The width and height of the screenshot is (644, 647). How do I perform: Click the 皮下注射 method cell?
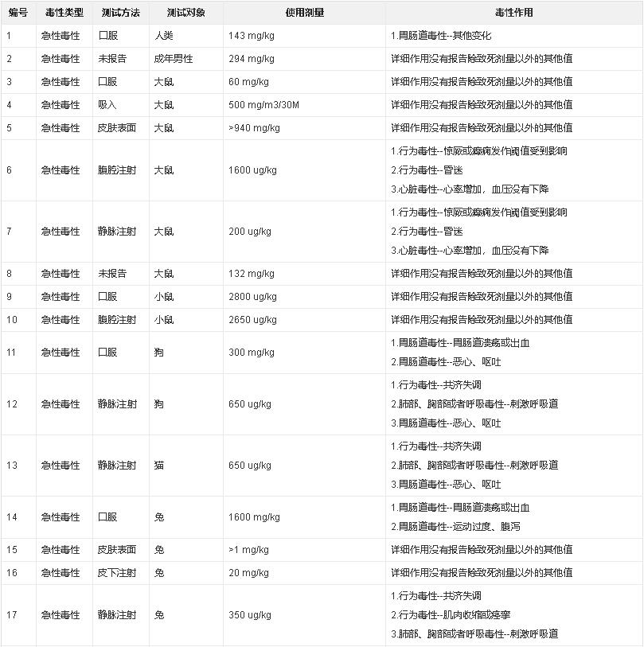tap(117, 573)
